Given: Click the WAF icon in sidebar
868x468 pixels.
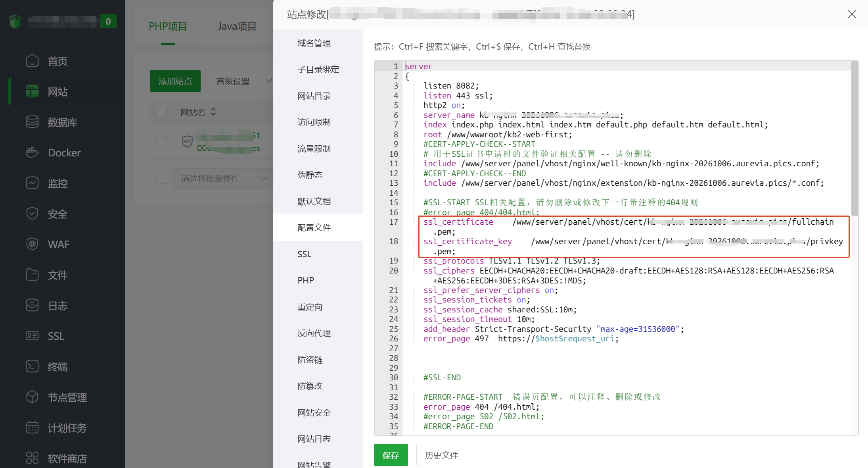Looking at the screenshot, I should click(x=32, y=244).
